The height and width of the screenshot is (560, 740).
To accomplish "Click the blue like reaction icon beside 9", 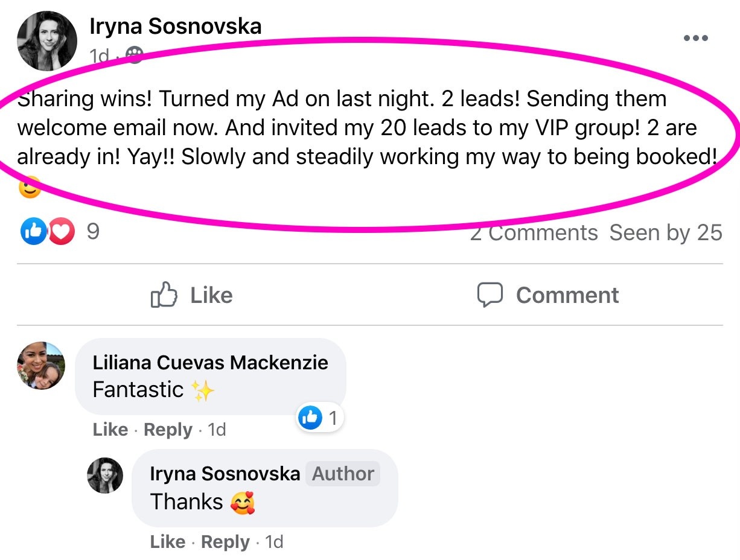I will (33, 232).
